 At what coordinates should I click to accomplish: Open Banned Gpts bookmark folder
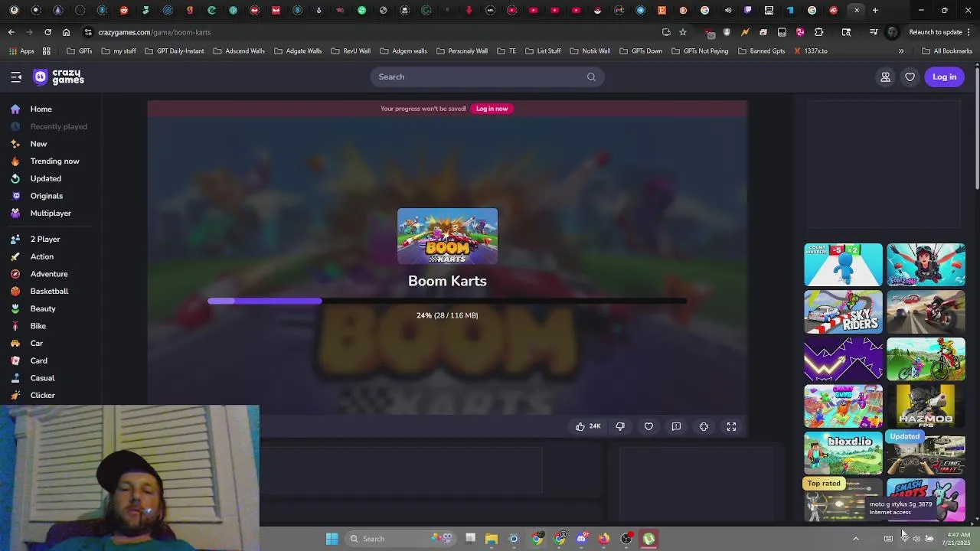pyautogui.click(x=762, y=51)
